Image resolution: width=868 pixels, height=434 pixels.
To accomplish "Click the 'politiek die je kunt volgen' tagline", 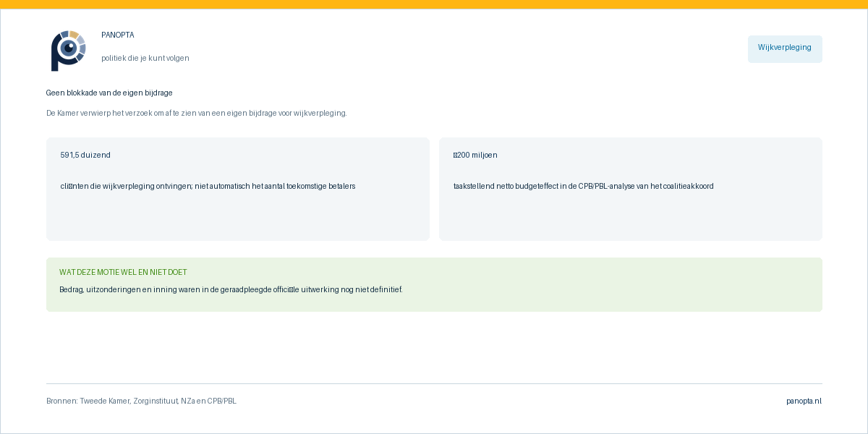I will 145,59.
